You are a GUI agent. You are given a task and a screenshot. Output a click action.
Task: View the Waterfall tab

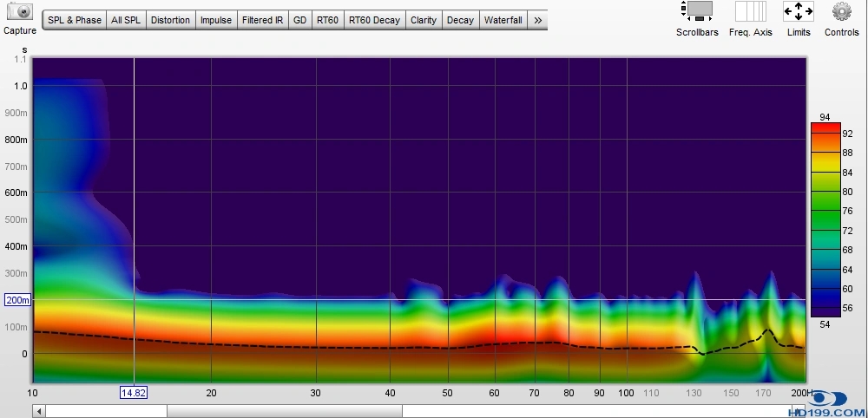(x=503, y=20)
